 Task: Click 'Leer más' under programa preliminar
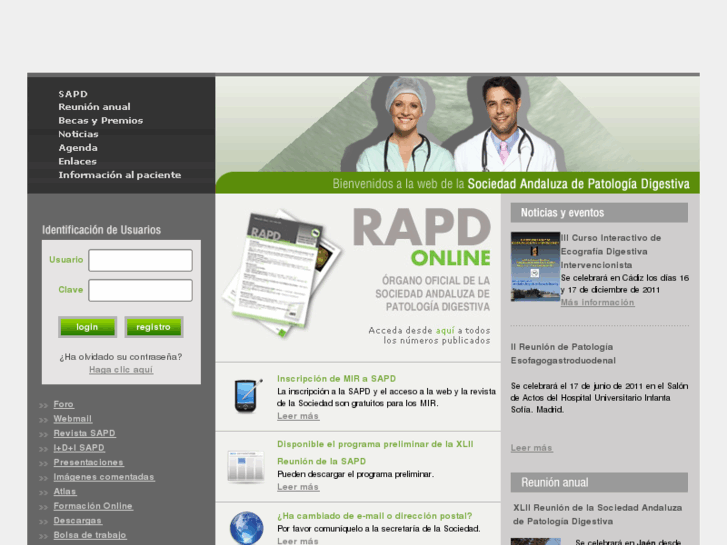(x=298, y=487)
